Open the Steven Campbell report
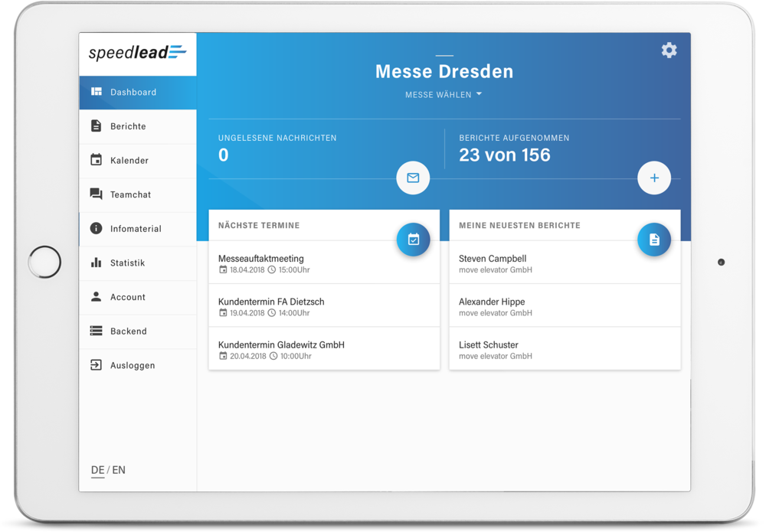Image resolution: width=766 pixels, height=532 pixels. pyautogui.click(x=565, y=263)
